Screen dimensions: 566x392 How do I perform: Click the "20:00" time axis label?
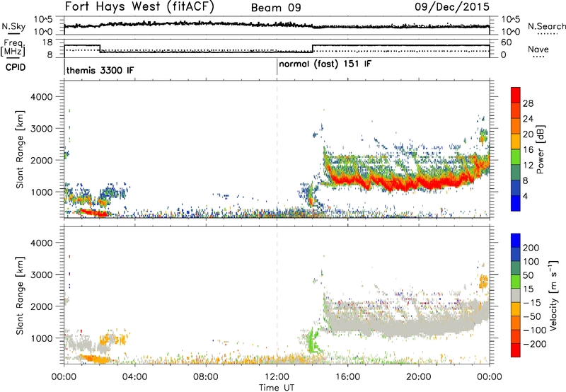419,377
